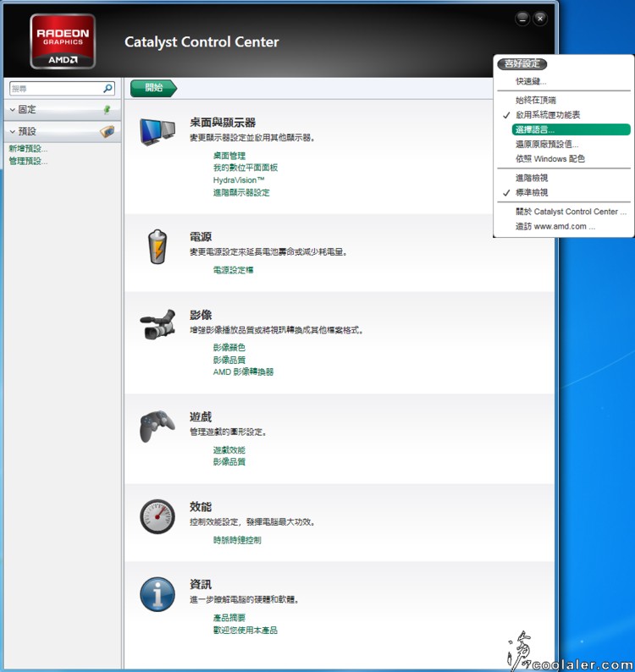Choose 選擇語言... menu entry
The width and height of the screenshot is (635, 672).
[571, 129]
